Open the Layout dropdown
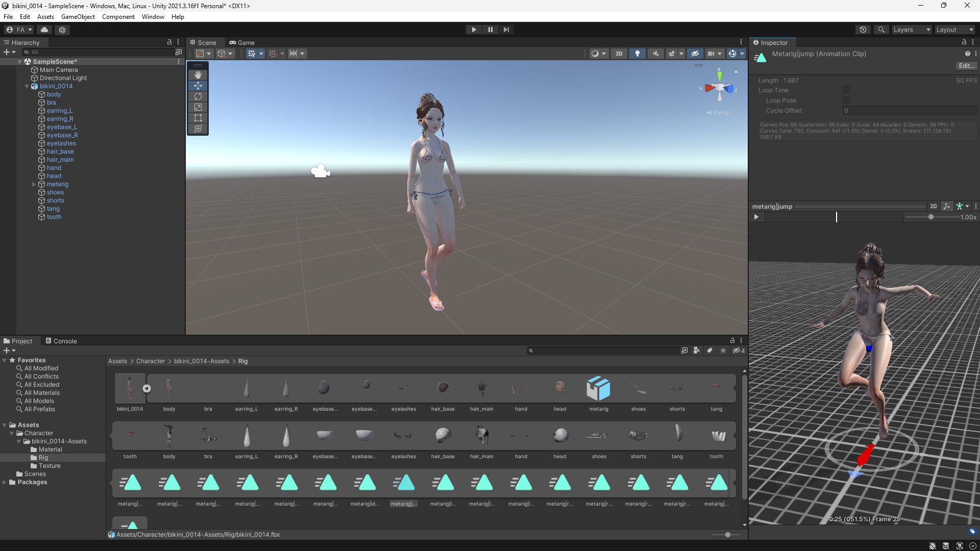The width and height of the screenshot is (980, 551). [954, 30]
